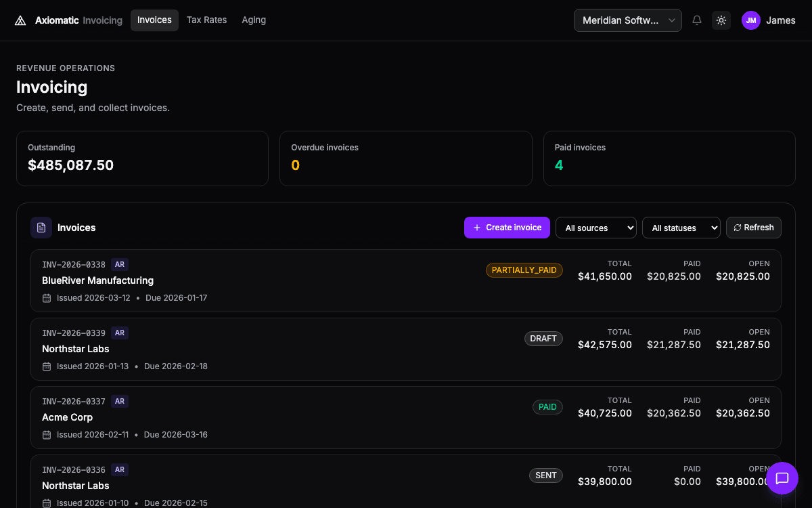Open the chat assistant bubble
The width and height of the screenshot is (812, 508).
click(782, 478)
